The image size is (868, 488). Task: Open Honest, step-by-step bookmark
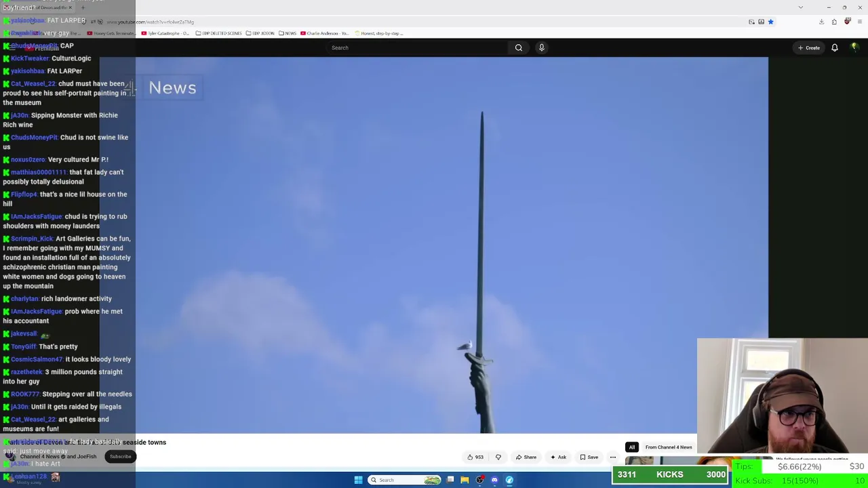click(x=379, y=33)
